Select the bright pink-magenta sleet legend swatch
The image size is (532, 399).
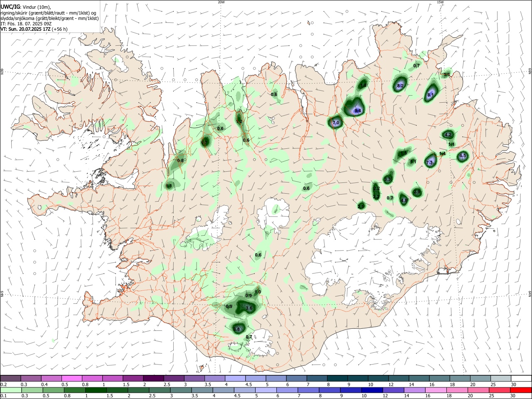click(72, 379)
